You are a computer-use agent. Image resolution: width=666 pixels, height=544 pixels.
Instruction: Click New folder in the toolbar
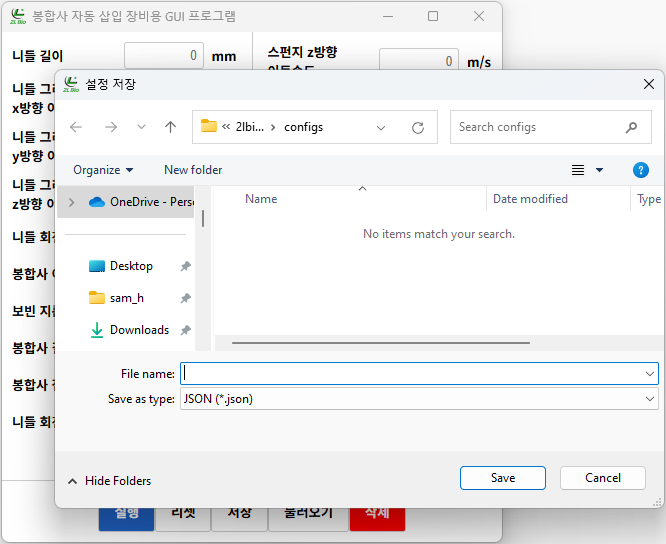point(193,170)
